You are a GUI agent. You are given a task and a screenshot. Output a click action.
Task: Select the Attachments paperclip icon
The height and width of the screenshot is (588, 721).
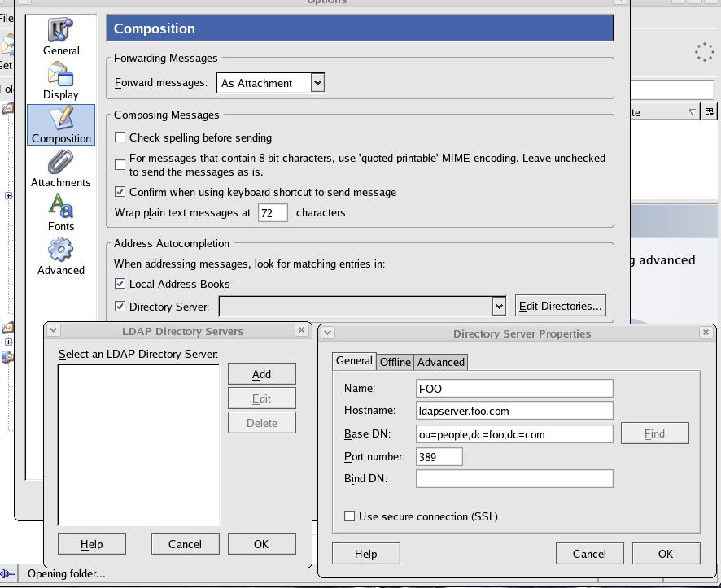tap(61, 163)
